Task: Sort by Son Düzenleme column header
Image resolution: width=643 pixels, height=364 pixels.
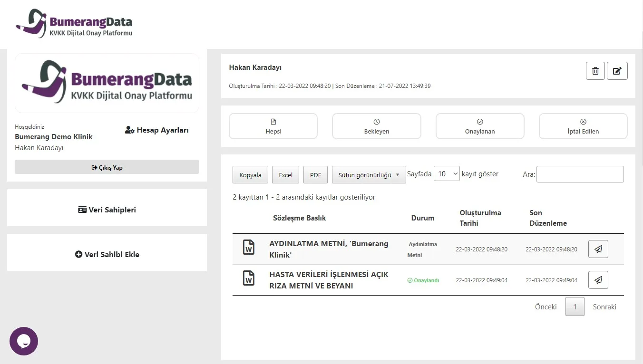Action: (x=548, y=218)
